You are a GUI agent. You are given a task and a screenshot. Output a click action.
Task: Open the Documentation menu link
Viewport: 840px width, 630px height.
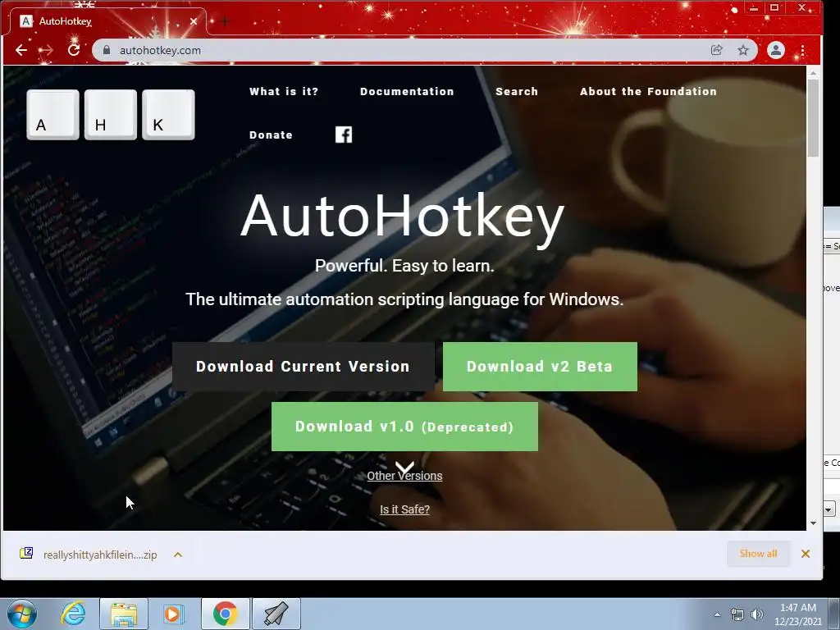pyautogui.click(x=407, y=92)
